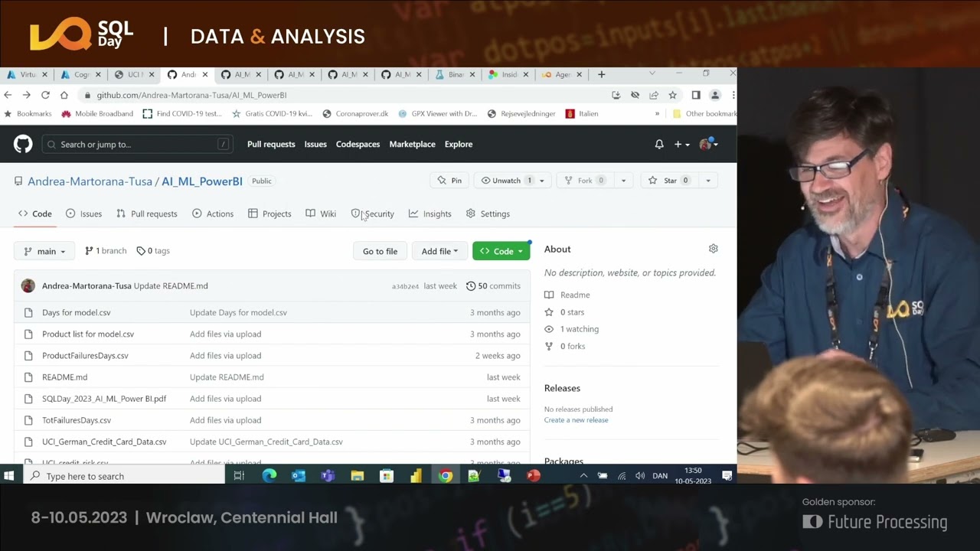Expand the Add file dropdown
The width and height of the screenshot is (980, 551).
pos(440,251)
